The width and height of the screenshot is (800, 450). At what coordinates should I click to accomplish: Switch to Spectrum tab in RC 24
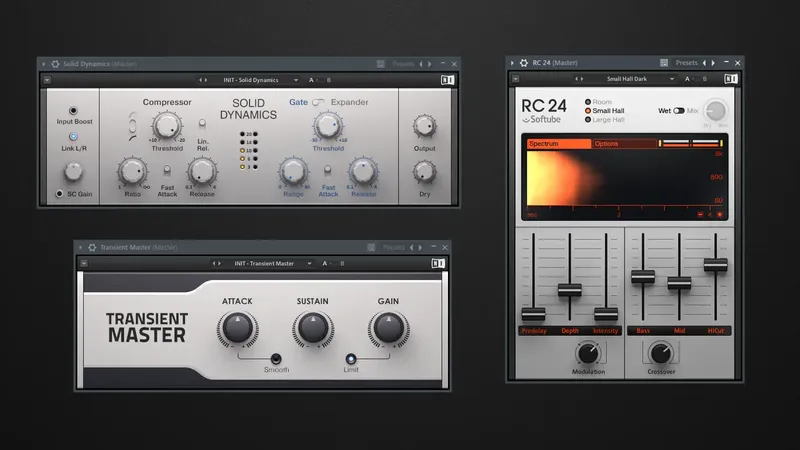559,143
